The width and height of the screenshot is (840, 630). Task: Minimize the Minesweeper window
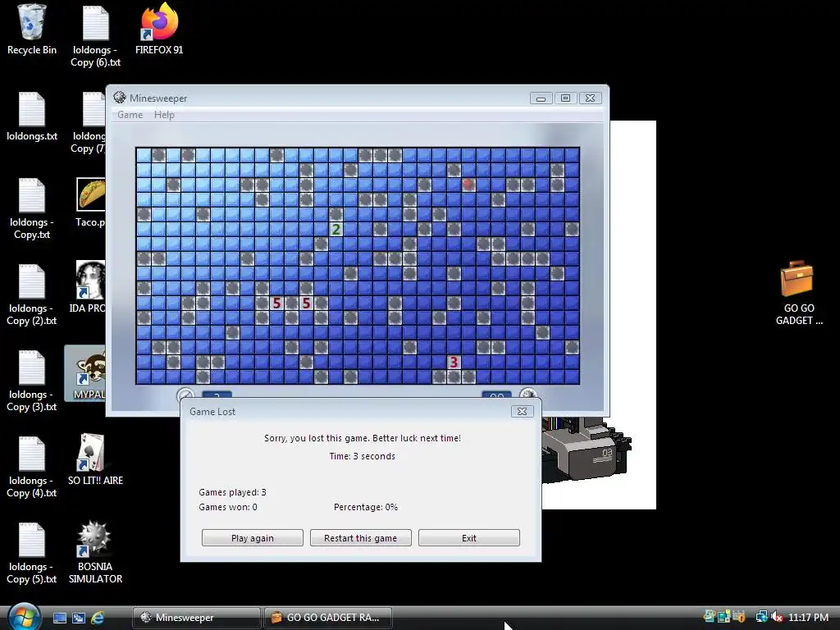pyautogui.click(x=541, y=98)
